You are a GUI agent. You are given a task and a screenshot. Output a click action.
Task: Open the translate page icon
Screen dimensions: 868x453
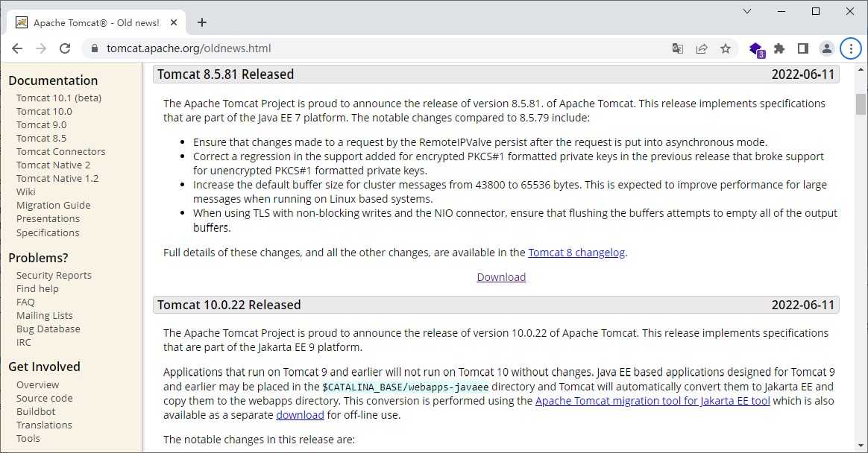678,48
